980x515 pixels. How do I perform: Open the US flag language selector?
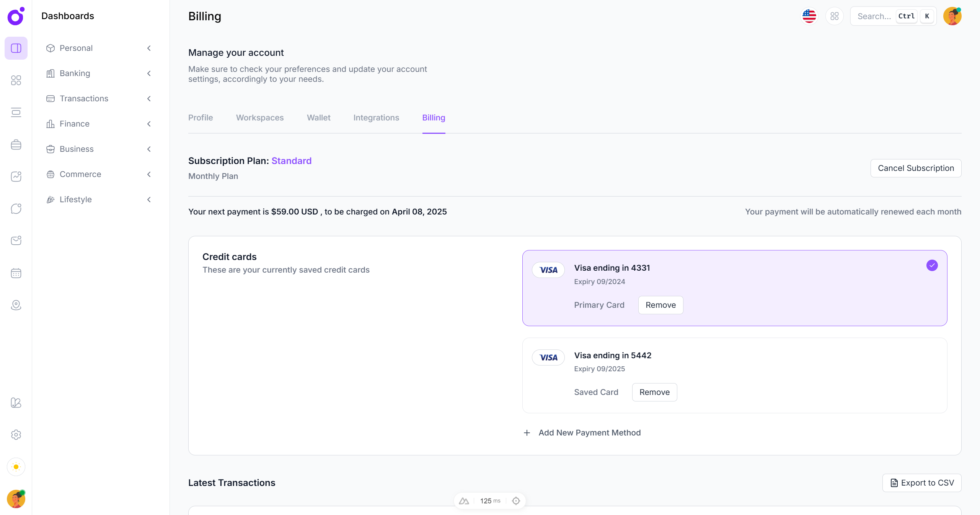pos(809,16)
